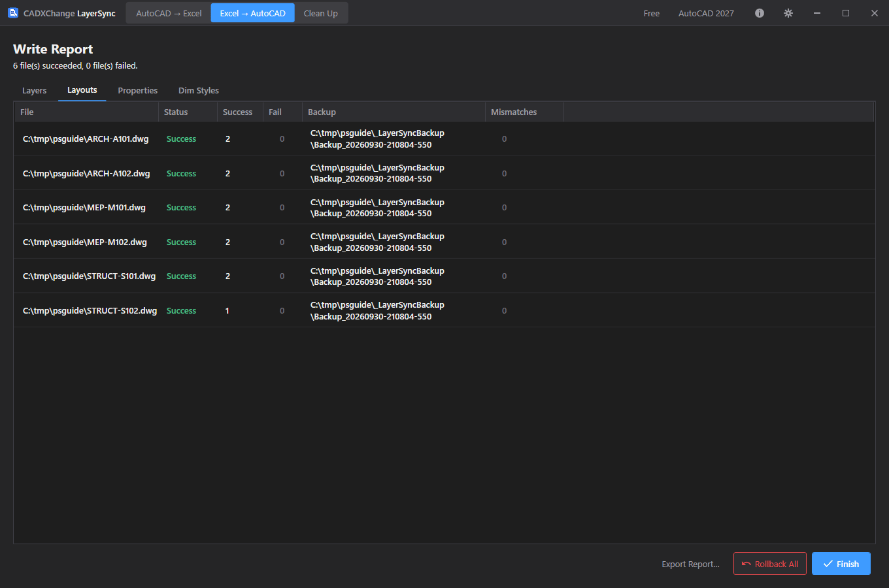The height and width of the screenshot is (588, 889).
Task: Click the Write Report heading
Action: click(53, 49)
